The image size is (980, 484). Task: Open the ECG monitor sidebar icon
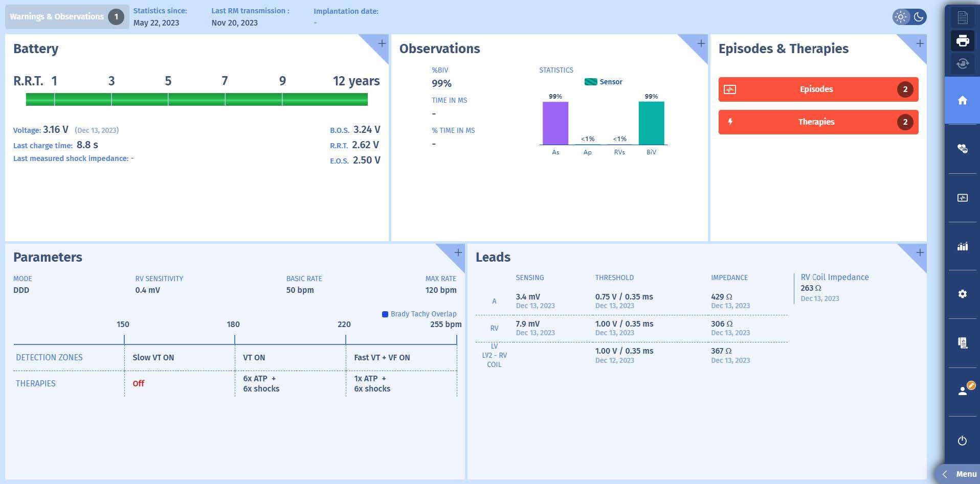click(x=962, y=198)
